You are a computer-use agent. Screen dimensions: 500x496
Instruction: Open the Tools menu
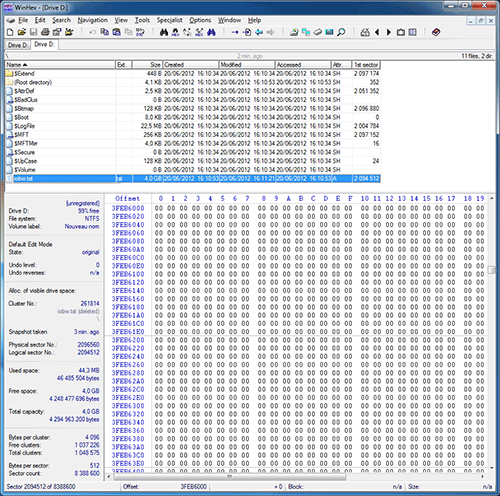coord(142,20)
